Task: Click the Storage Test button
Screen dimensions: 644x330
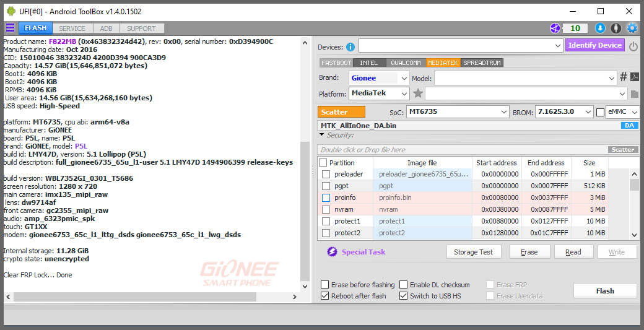Action: coord(473,252)
